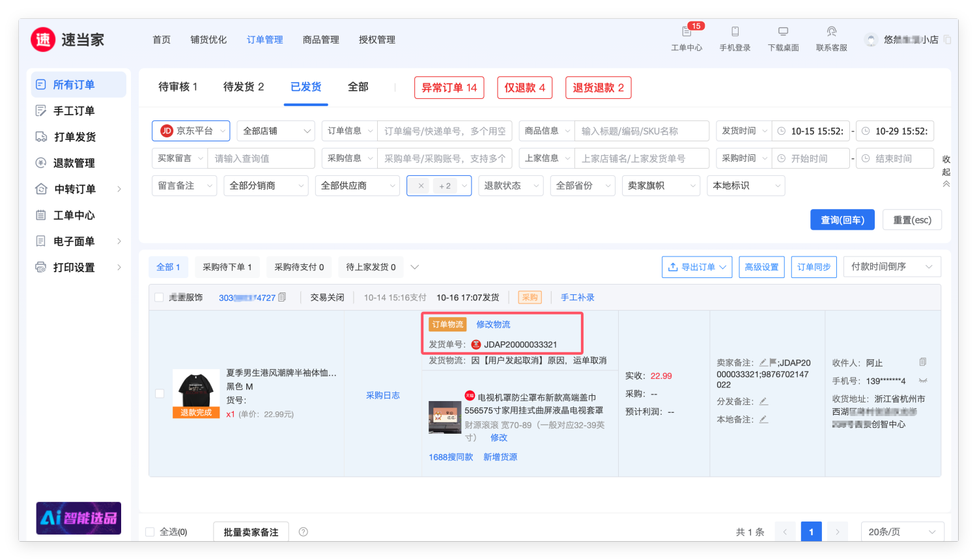Open 联系客服 customer service icon
977x560 pixels.
click(x=831, y=32)
